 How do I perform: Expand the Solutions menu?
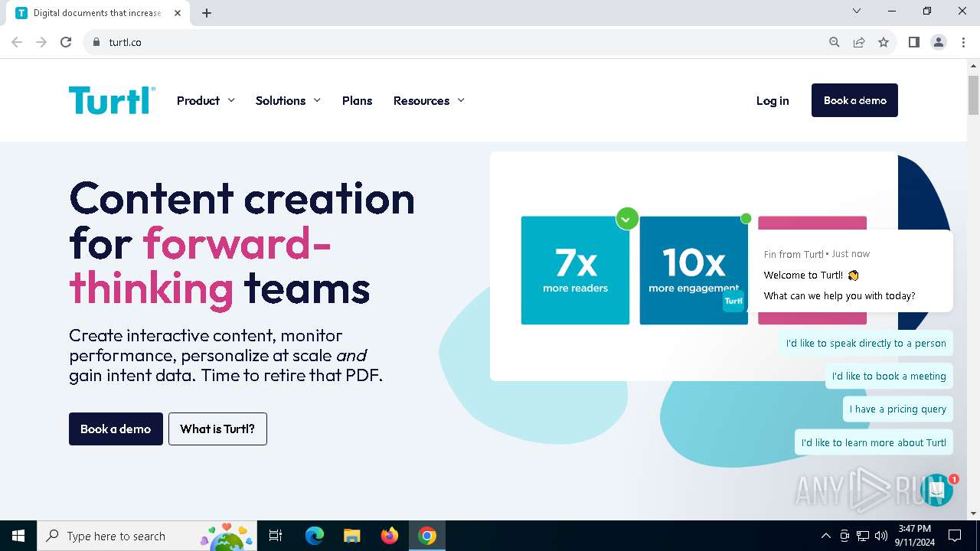pos(289,100)
